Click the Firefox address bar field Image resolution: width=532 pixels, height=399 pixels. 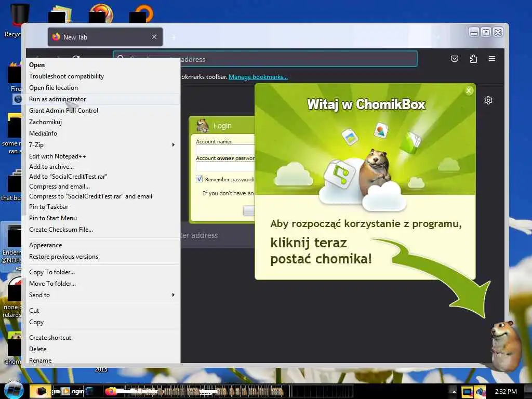pos(265,59)
